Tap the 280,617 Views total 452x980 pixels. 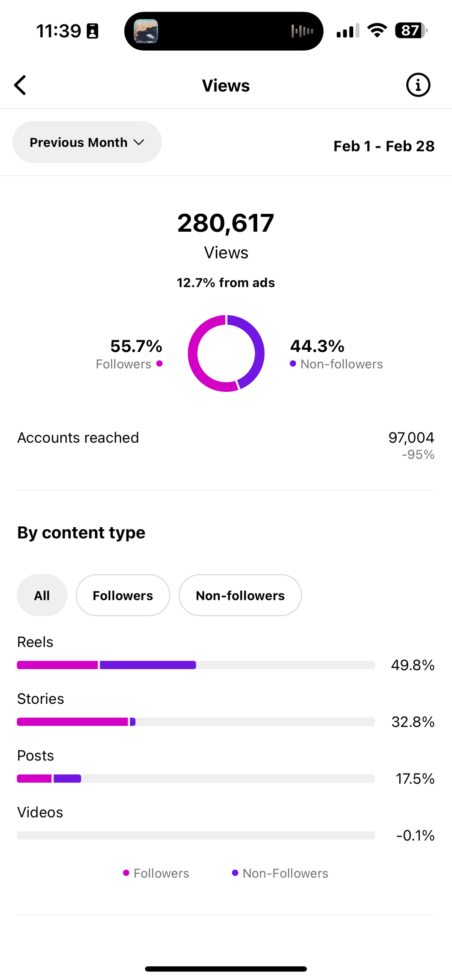pyautogui.click(x=226, y=235)
